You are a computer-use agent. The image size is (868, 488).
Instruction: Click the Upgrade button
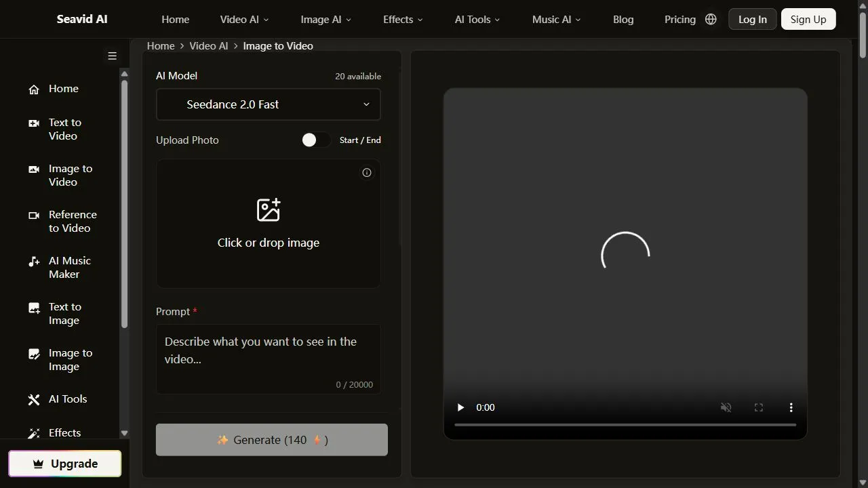pos(65,464)
